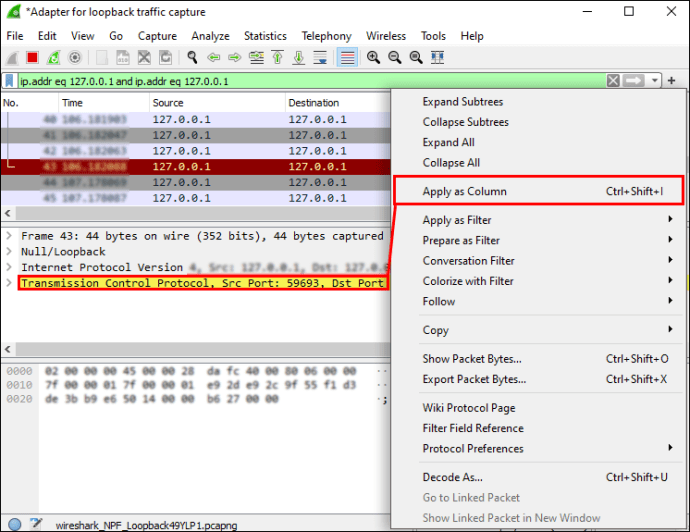Choose Export Packet Bytes option
Viewport: 690px width, 532px height.
539,379
